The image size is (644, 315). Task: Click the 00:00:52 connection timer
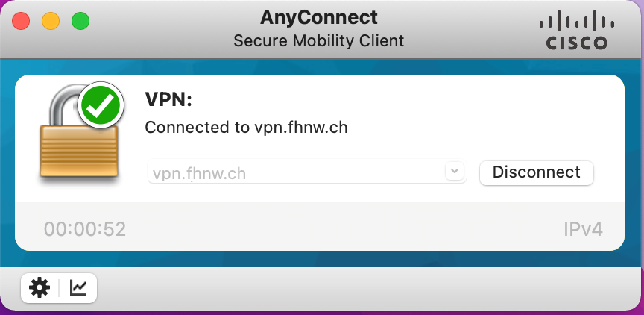[x=85, y=228]
